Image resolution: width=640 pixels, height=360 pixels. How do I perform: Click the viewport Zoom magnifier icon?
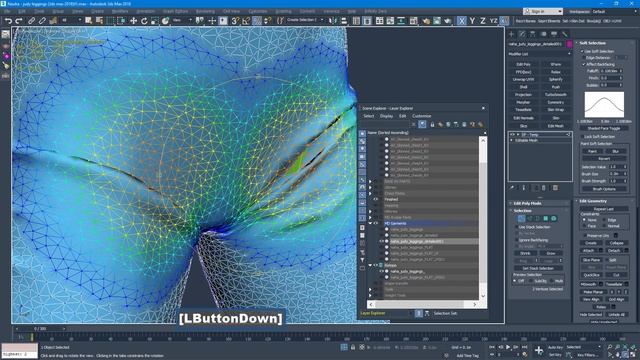(x=609, y=347)
